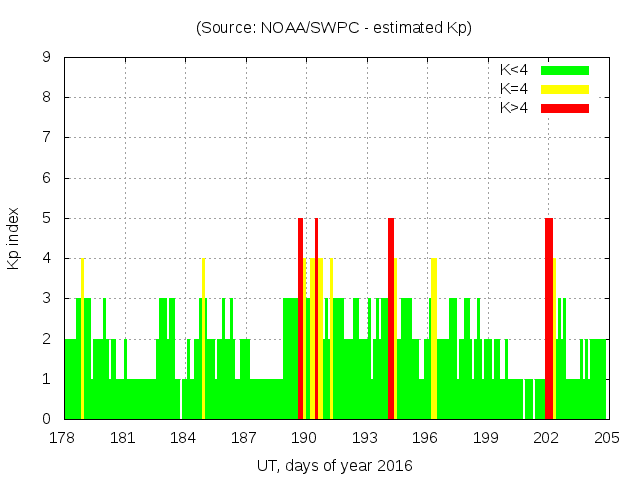Click the "K>4" legend text label
640x480 pixels.
point(515,107)
